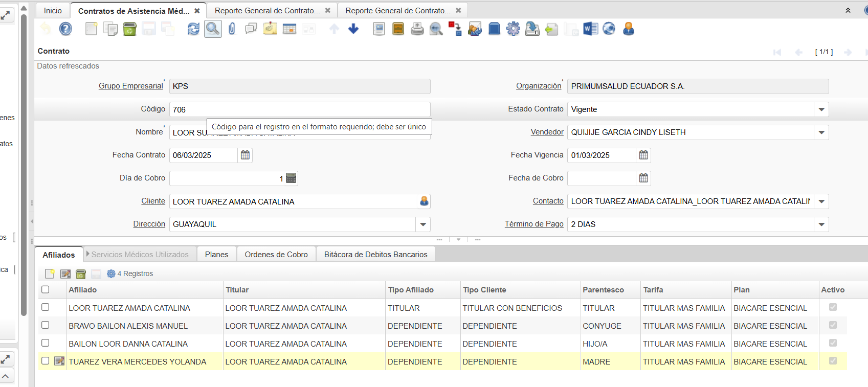The height and width of the screenshot is (387, 868).
Task: Open the record lookup magnifier tool
Action: [213, 29]
